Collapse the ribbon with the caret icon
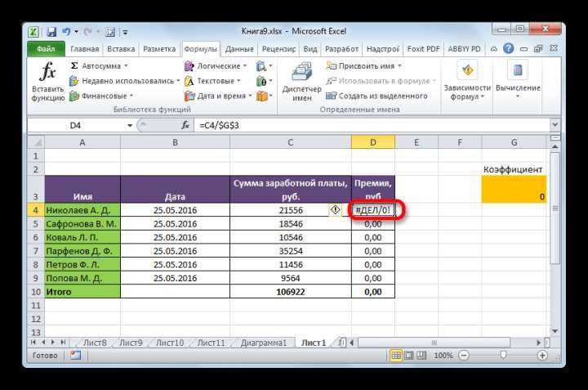 pos(494,49)
